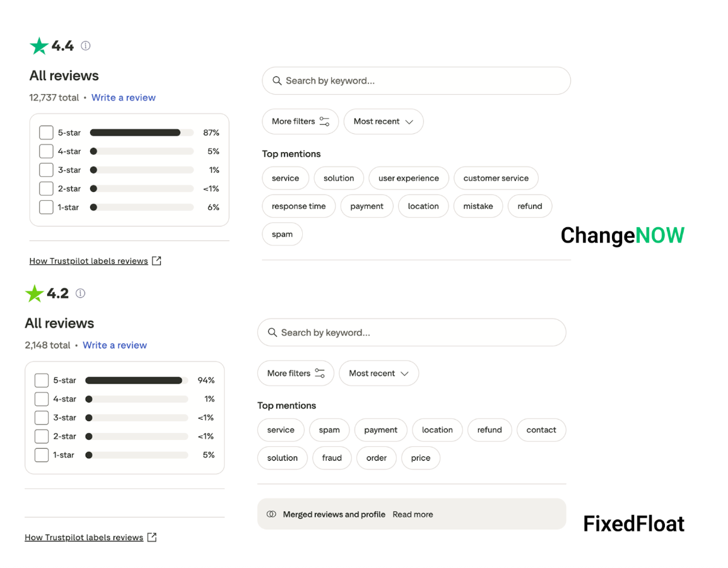Screen dimensions: 728x568
Task: Click the 5-star rating bar at 94%
Action: click(x=136, y=381)
